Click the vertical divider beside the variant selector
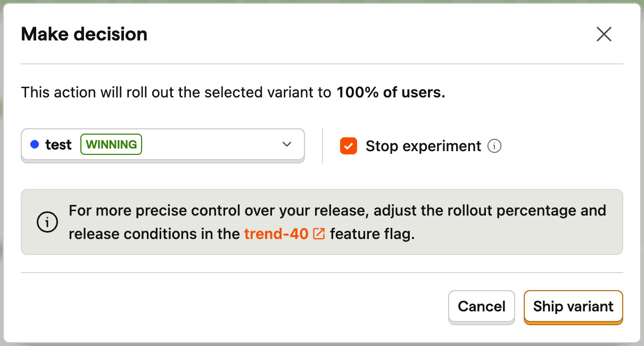The height and width of the screenshot is (346, 644). 323,145
